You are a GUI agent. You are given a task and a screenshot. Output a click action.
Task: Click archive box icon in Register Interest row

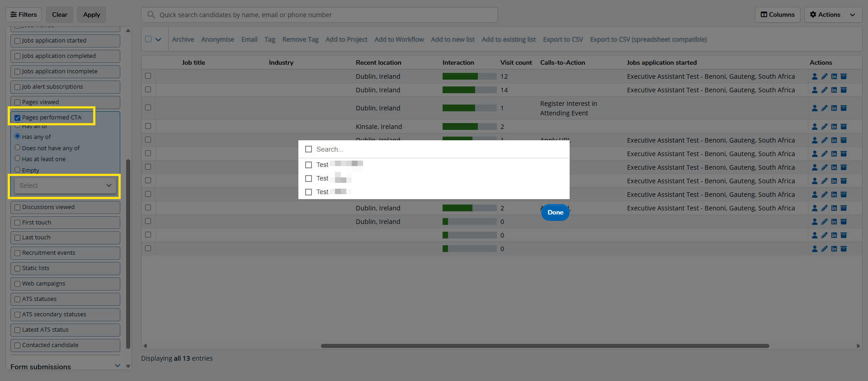pyautogui.click(x=844, y=108)
